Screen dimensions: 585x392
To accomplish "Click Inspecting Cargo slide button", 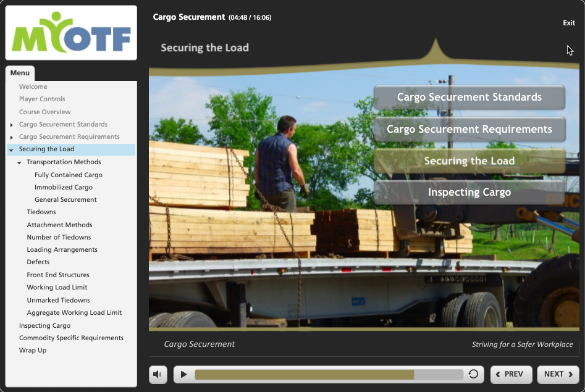I will pos(469,192).
